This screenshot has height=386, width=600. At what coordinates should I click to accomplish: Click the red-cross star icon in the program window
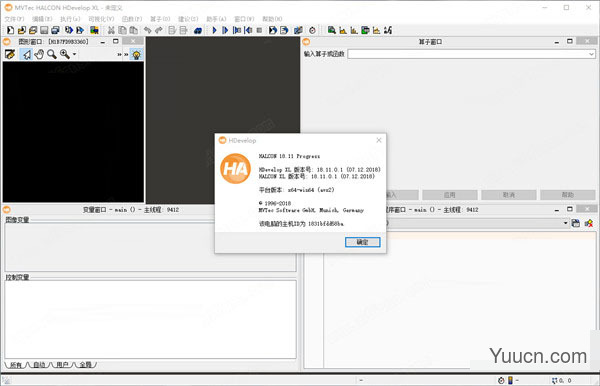tap(589, 223)
